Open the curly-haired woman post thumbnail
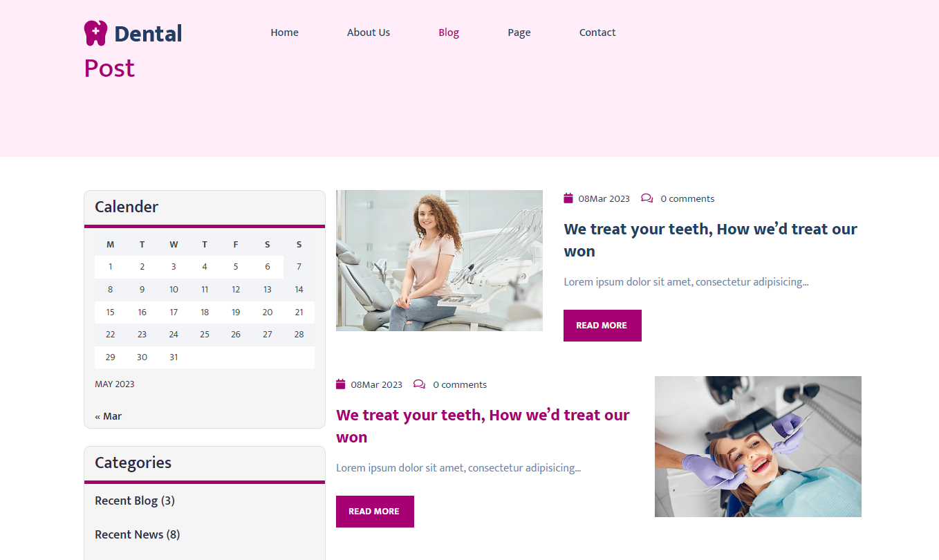This screenshot has height=560, width=939. click(x=439, y=261)
